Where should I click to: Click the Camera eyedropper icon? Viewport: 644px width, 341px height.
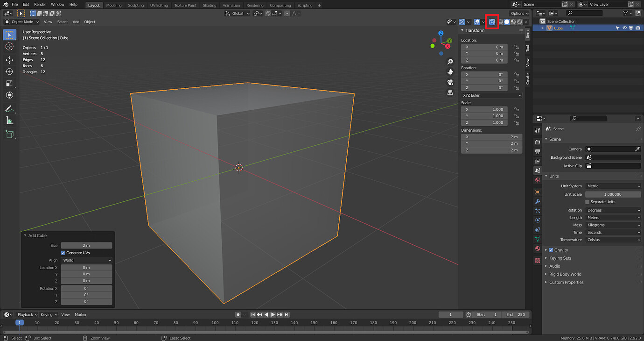click(637, 149)
